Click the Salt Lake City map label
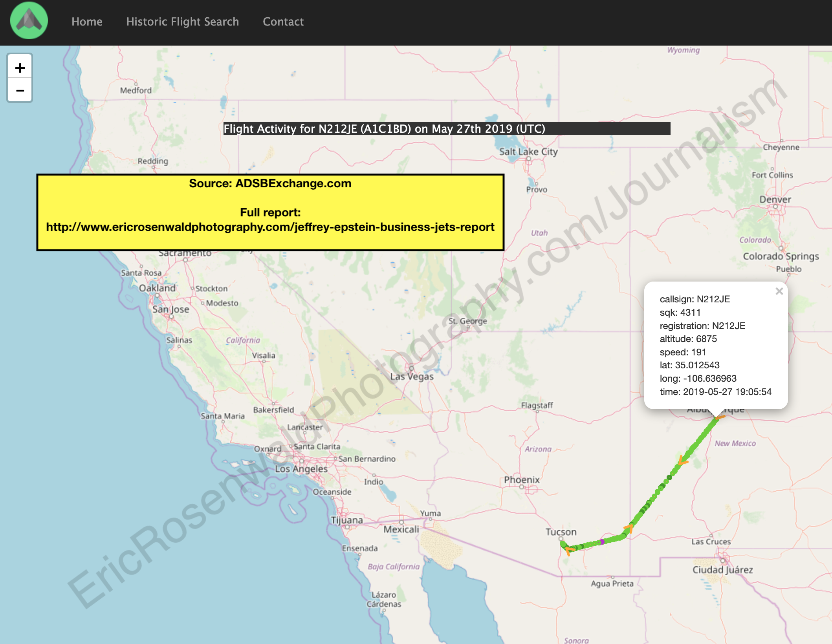The height and width of the screenshot is (644, 832). click(528, 152)
